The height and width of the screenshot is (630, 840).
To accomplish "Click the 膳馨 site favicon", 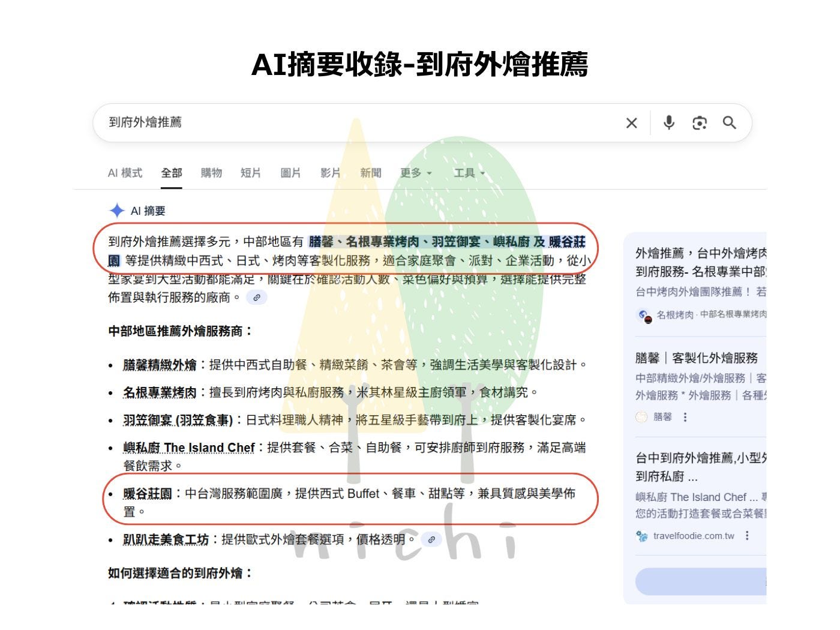I will pyautogui.click(x=642, y=417).
